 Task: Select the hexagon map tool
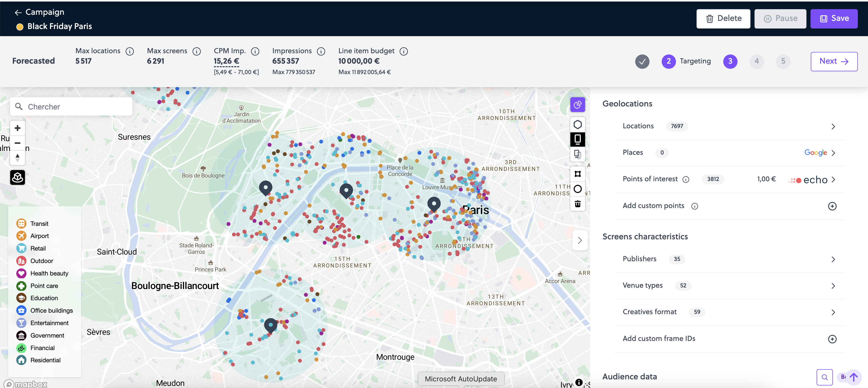click(577, 124)
